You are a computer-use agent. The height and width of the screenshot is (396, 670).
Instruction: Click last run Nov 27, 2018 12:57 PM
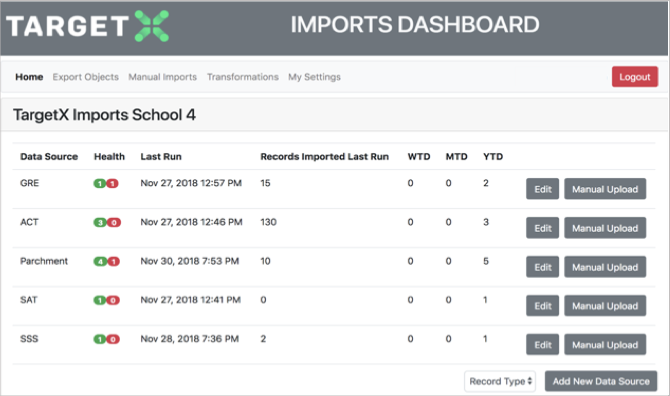191,183
